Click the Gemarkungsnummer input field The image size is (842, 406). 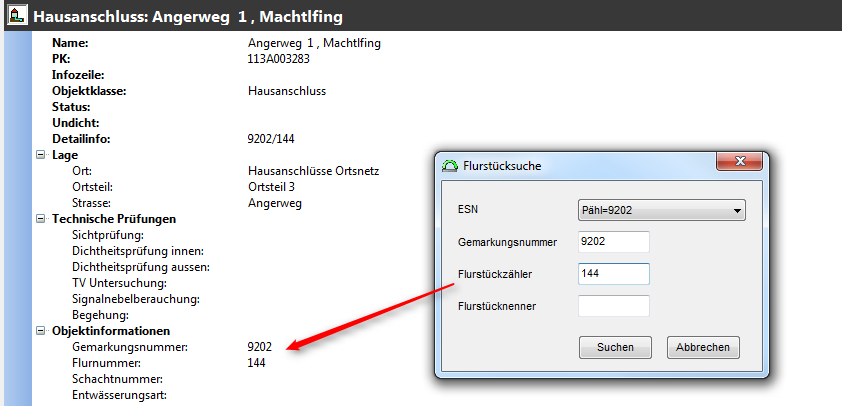pyautogui.click(x=614, y=242)
